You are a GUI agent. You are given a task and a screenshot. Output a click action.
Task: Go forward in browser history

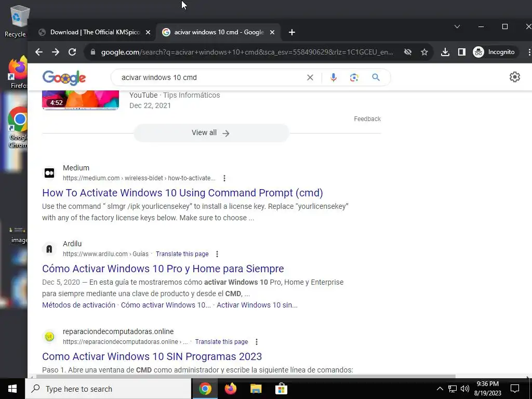pos(56,52)
